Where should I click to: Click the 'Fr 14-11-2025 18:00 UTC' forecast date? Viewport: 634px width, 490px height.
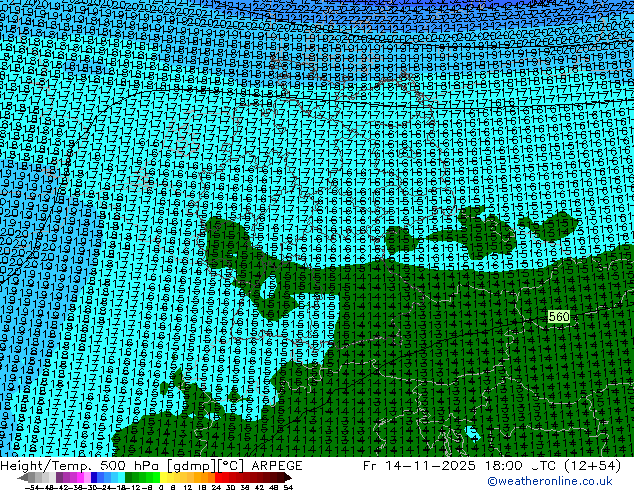[459, 466]
